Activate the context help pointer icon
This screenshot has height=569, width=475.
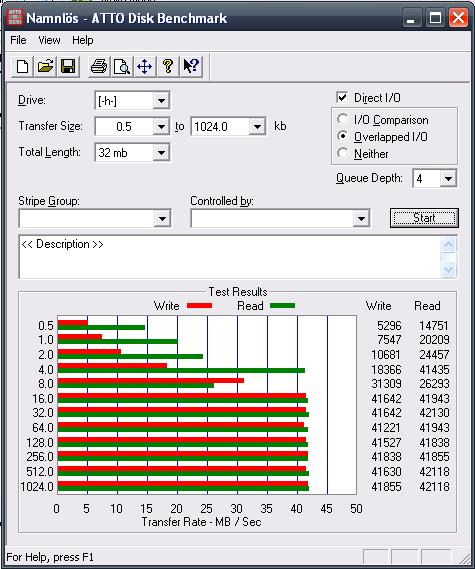(191, 66)
